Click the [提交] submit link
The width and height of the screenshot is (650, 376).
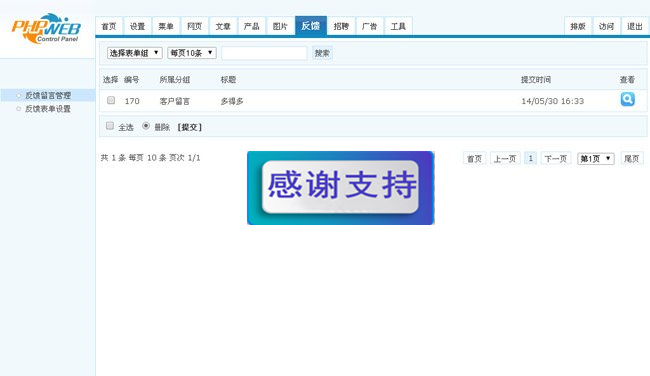(189, 127)
